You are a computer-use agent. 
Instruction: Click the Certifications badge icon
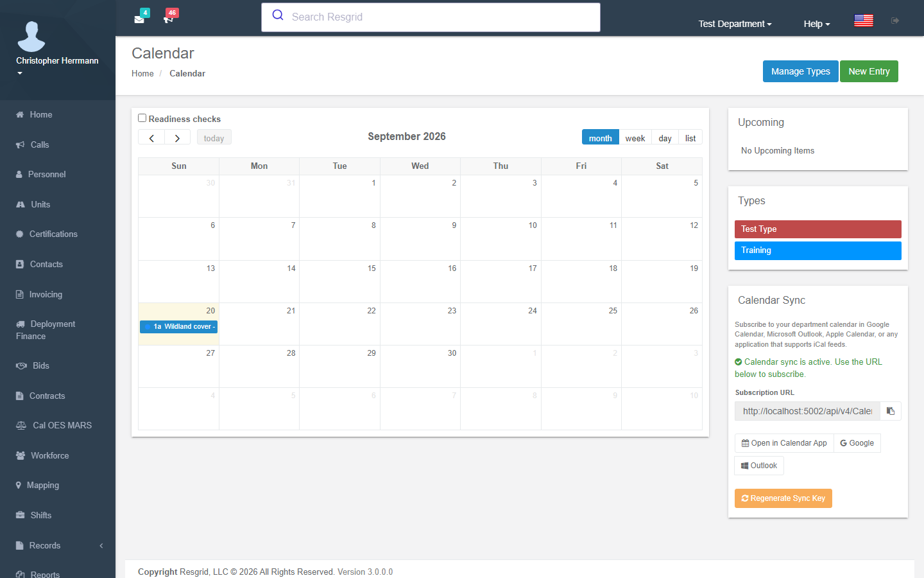pos(20,234)
